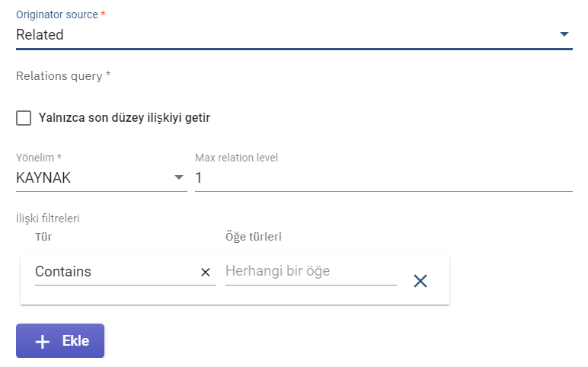
Task: Click the plus icon on Ekle button
Action: [43, 342]
